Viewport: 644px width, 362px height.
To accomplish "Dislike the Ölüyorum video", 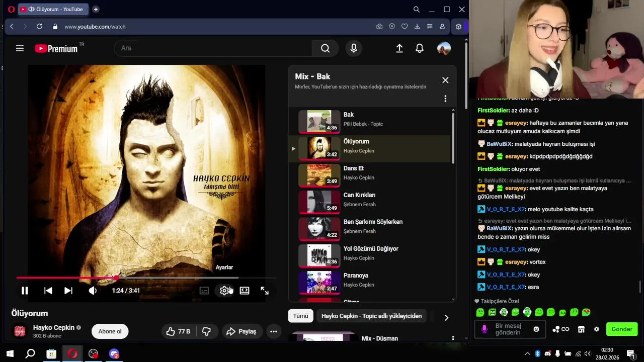I will tap(206, 331).
